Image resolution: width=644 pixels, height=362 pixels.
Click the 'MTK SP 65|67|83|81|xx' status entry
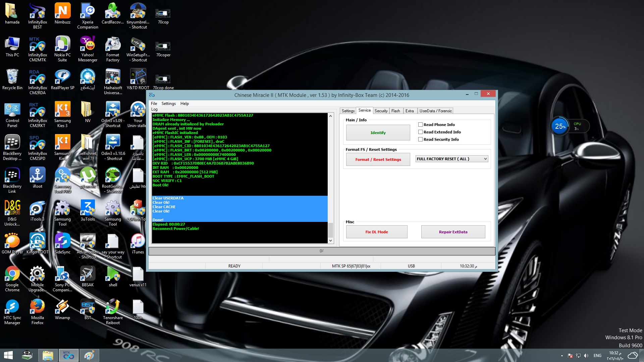pos(351,266)
